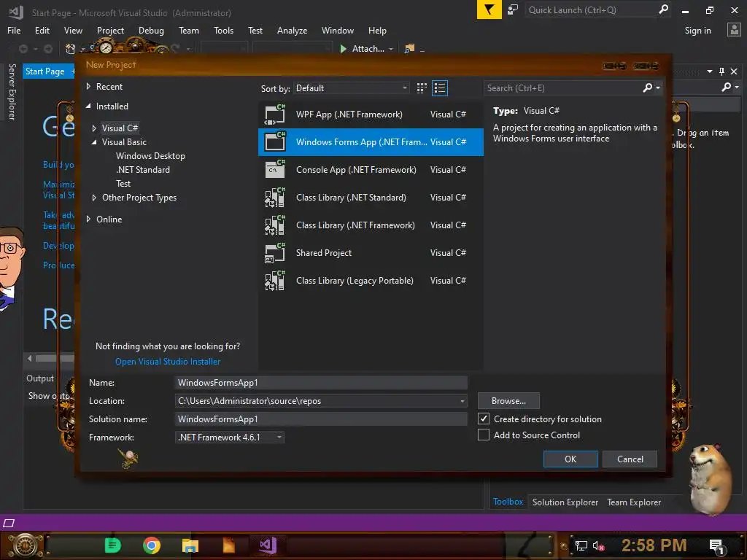The height and width of the screenshot is (560, 747).
Task: Open the Tools menu
Action: tap(223, 31)
